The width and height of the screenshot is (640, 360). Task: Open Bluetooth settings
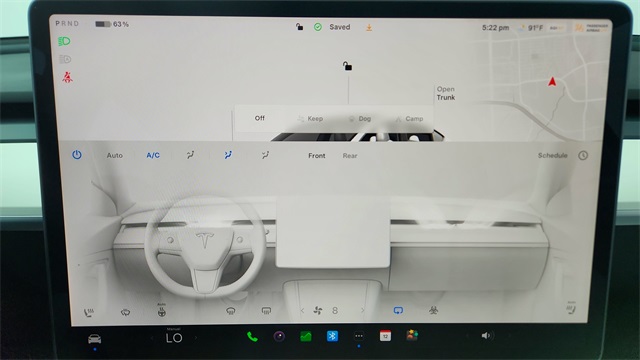coord(332,336)
